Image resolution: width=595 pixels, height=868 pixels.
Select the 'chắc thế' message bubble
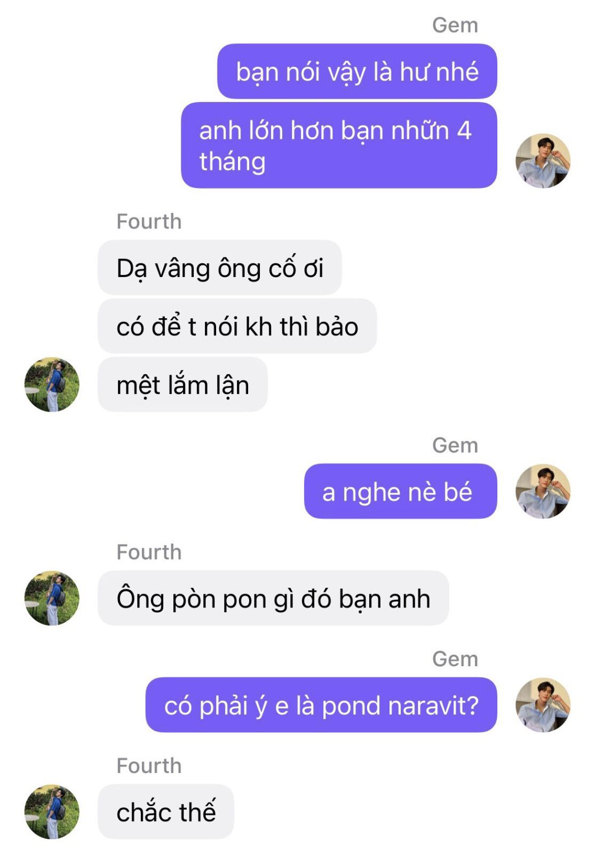pos(166,811)
